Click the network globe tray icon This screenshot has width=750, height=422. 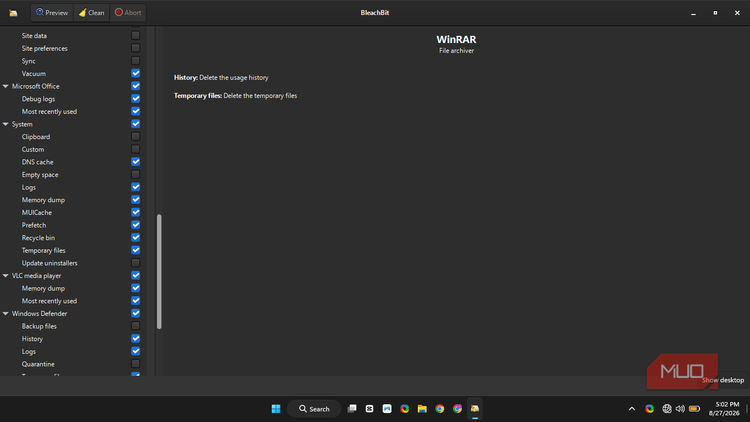coord(667,409)
